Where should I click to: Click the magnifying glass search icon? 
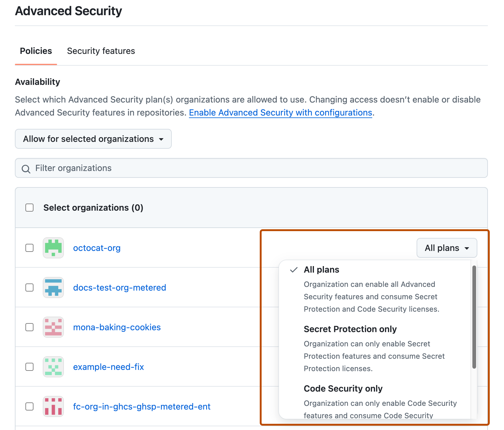click(26, 168)
